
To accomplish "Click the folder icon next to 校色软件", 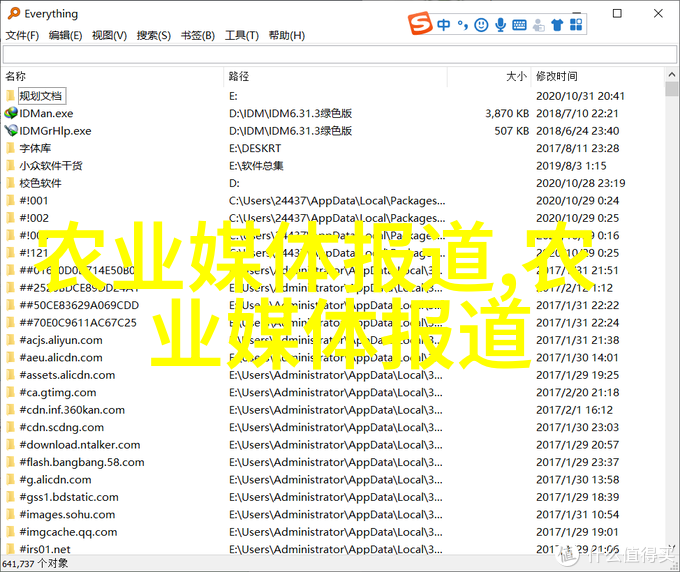I will pyautogui.click(x=11, y=183).
